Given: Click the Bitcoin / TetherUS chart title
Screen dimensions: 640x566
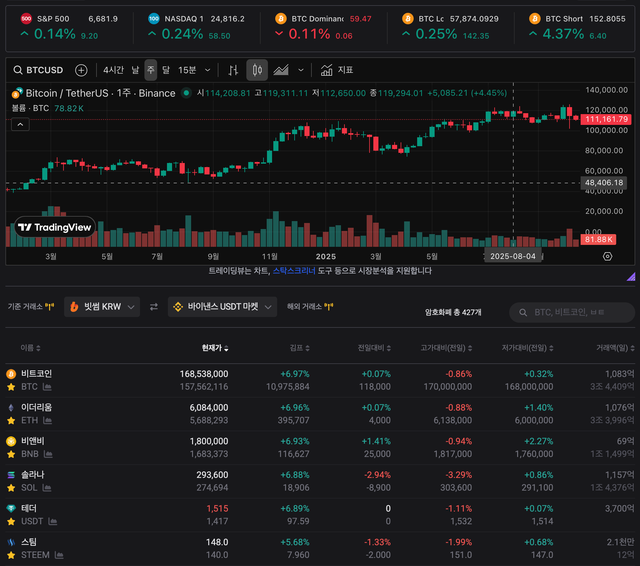Looking at the screenshot, I should [x=100, y=93].
